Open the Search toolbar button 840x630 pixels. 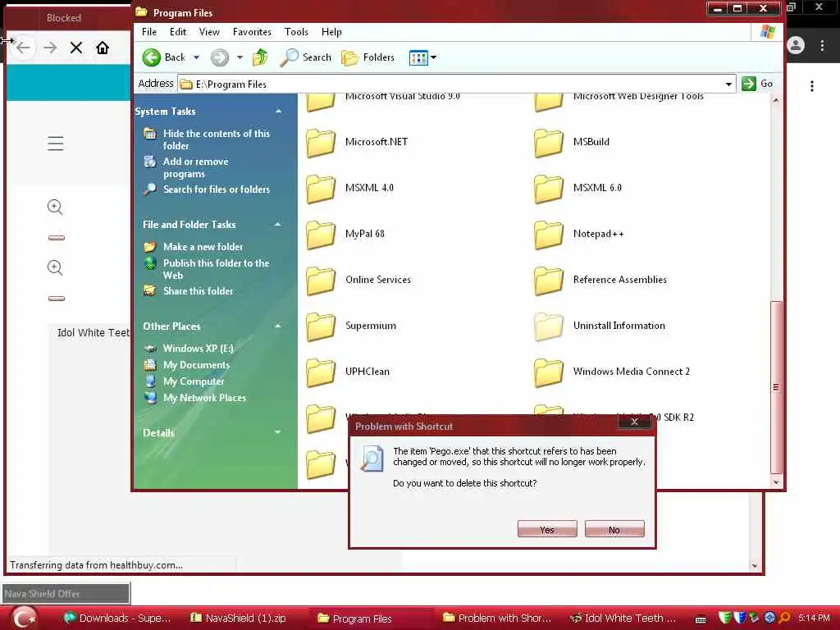point(306,57)
